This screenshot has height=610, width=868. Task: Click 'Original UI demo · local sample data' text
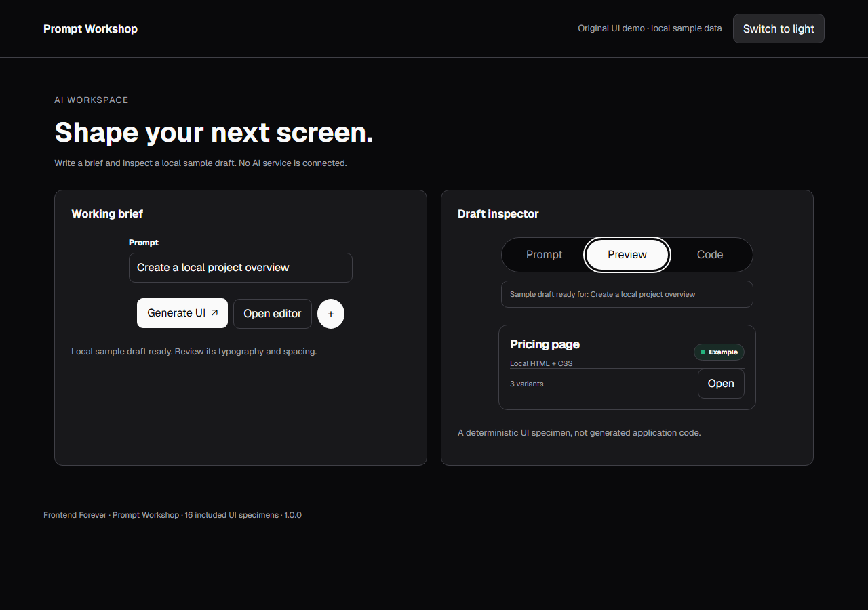650,28
